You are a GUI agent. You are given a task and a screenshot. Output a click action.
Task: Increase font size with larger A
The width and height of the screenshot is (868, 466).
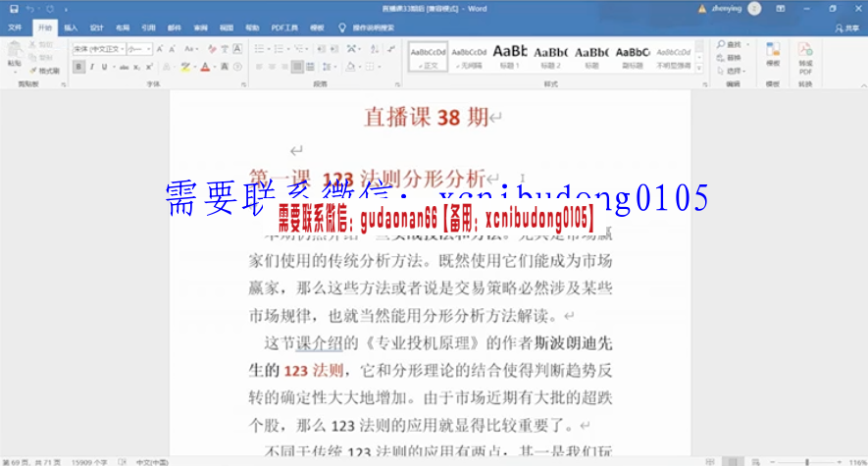pos(160,49)
